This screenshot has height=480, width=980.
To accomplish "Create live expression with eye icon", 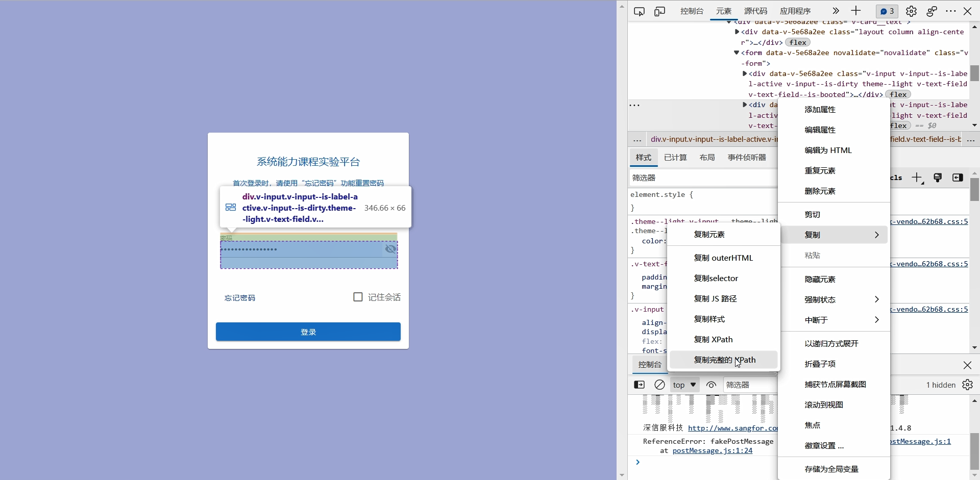I will [711, 385].
